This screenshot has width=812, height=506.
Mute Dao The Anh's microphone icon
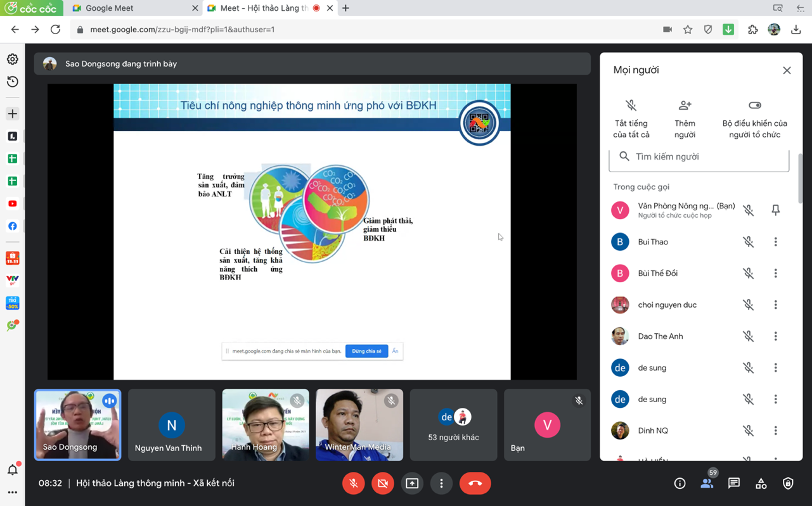749,336
